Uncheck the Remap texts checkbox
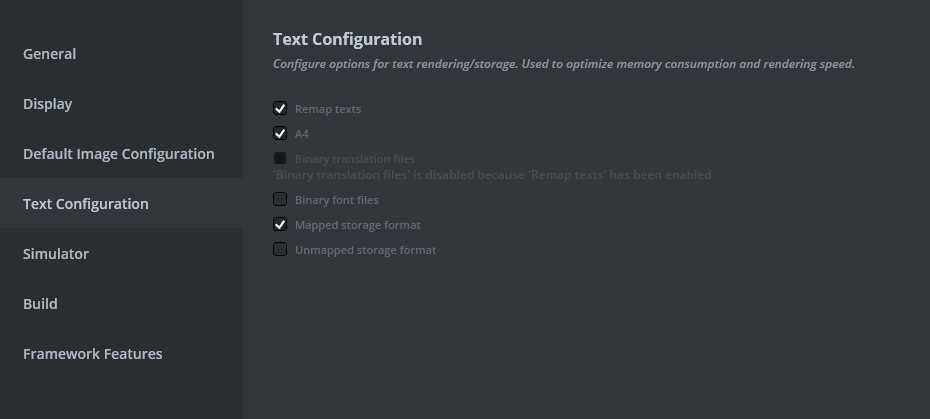 click(x=280, y=109)
